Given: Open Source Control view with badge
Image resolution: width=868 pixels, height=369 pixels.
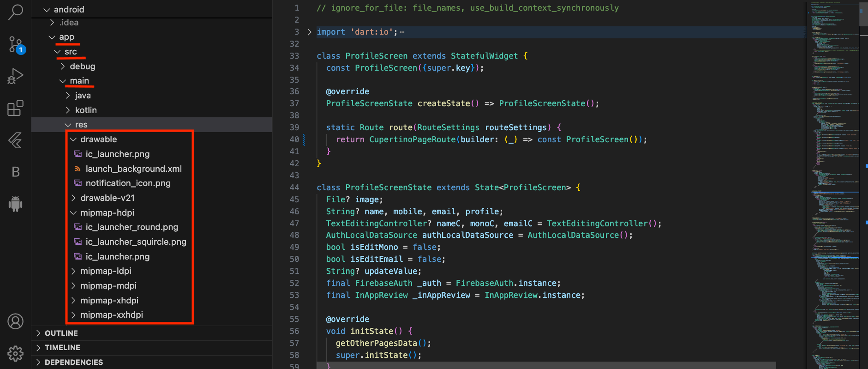Looking at the screenshot, I should [16, 45].
